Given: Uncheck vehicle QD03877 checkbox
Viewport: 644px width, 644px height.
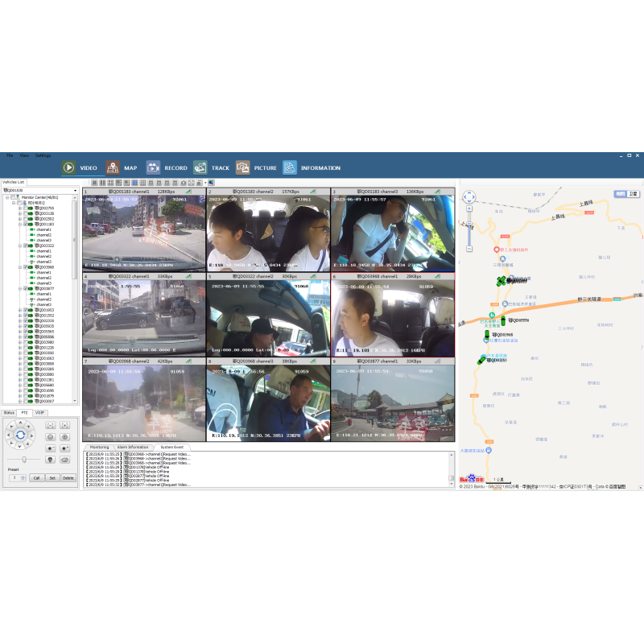Looking at the screenshot, I should 26,288.
